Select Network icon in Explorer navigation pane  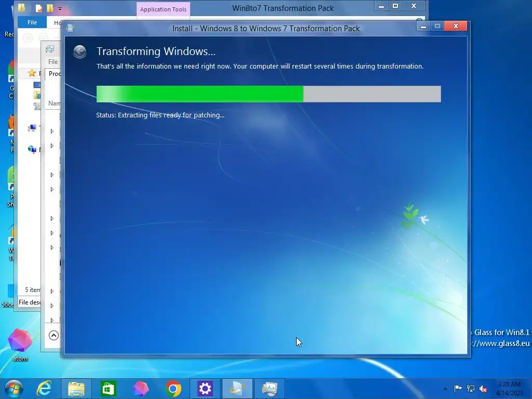point(32,149)
